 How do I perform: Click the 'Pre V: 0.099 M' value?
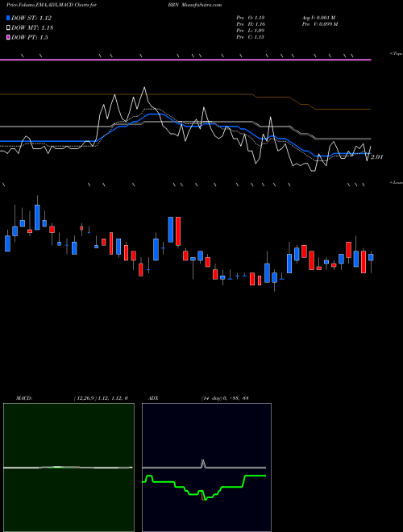[320, 24]
